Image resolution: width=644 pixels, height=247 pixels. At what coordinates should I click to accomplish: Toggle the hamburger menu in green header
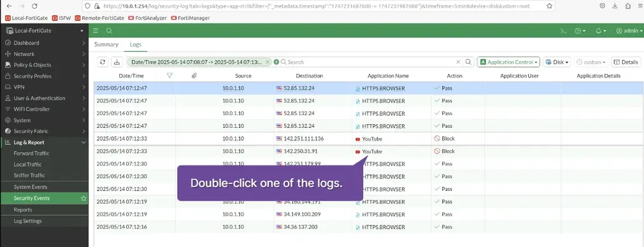pos(96,31)
